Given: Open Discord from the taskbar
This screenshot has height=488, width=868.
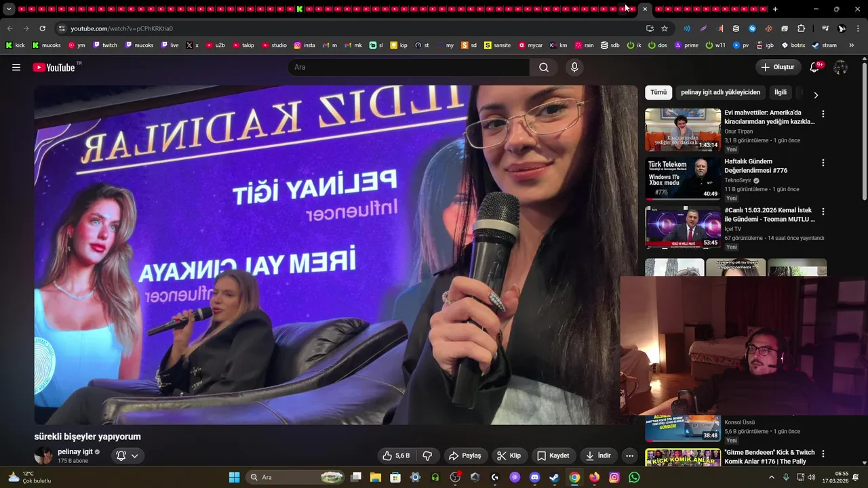Looking at the screenshot, I should coord(534,477).
